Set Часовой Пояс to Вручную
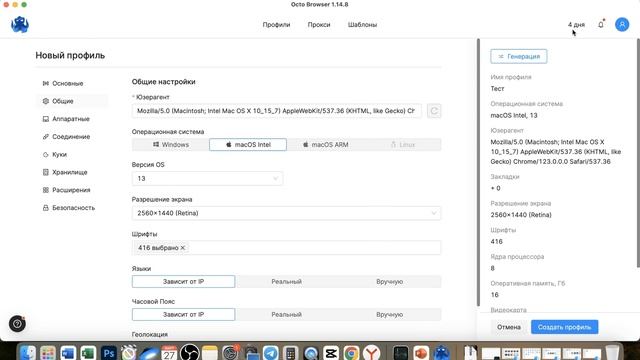640x360 pixels. pyautogui.click(x=389, y=314)
